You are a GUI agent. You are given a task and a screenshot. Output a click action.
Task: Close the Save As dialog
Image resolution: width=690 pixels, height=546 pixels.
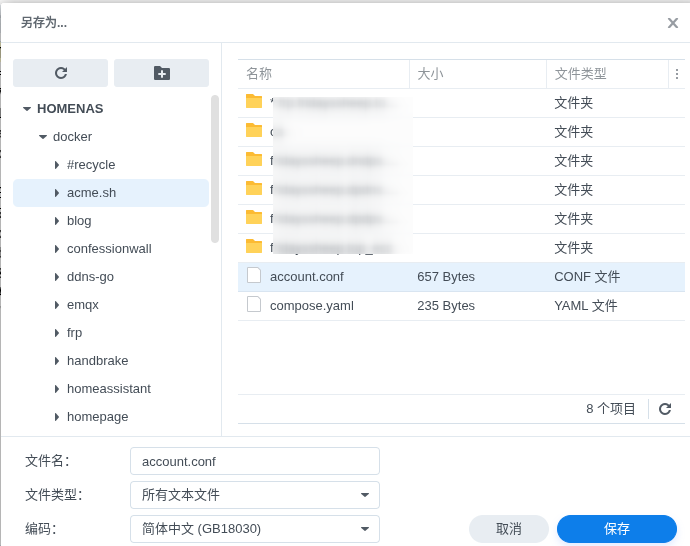[673, 23]
